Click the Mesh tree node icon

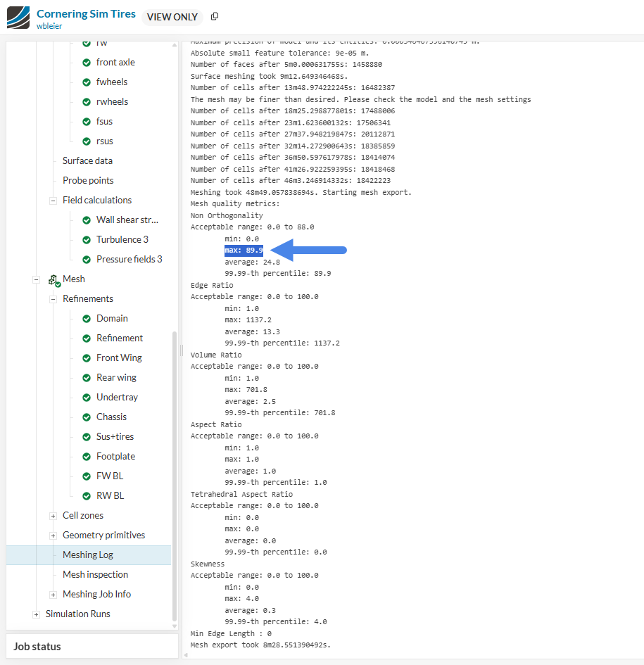(x=54, y=280)
